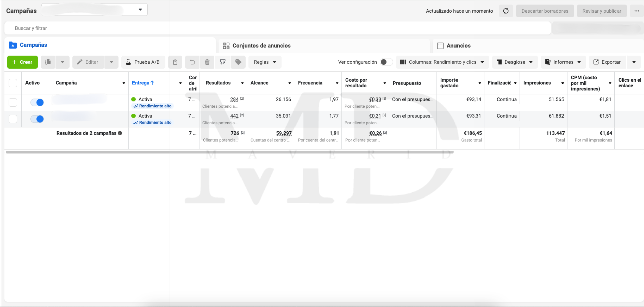Click the trash delete icon

(207, 62)
